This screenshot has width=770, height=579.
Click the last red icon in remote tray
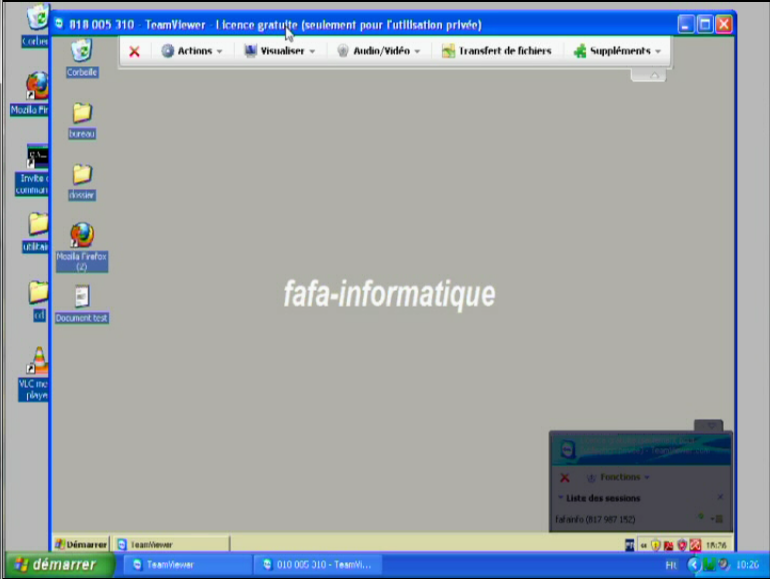click(x=695, y=545)
